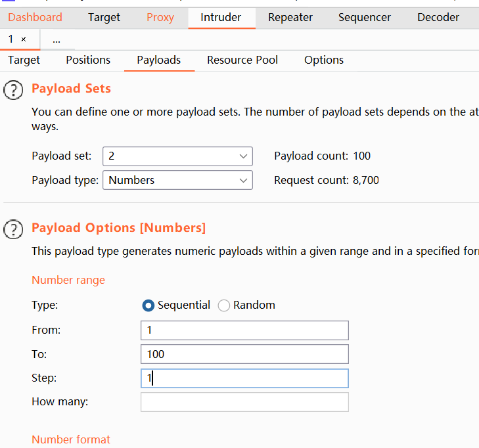
Task: Select the Sequential number type
Action: coord(148,305)
